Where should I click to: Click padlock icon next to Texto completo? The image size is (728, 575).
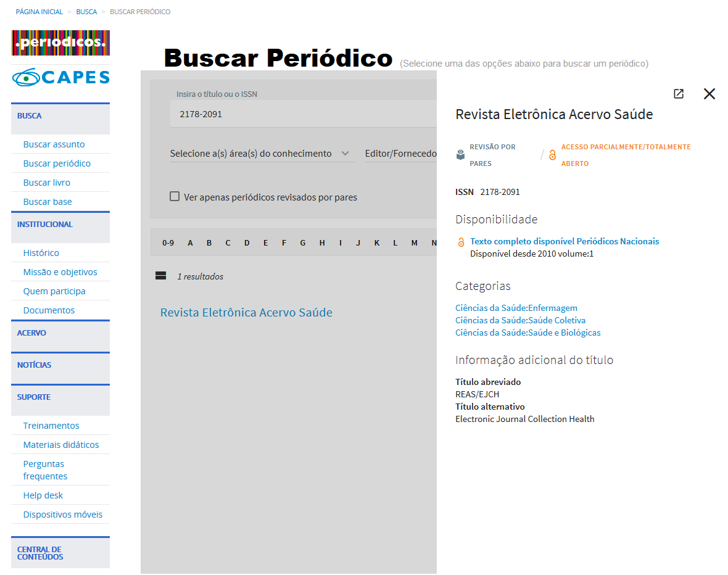click(461, 242)
